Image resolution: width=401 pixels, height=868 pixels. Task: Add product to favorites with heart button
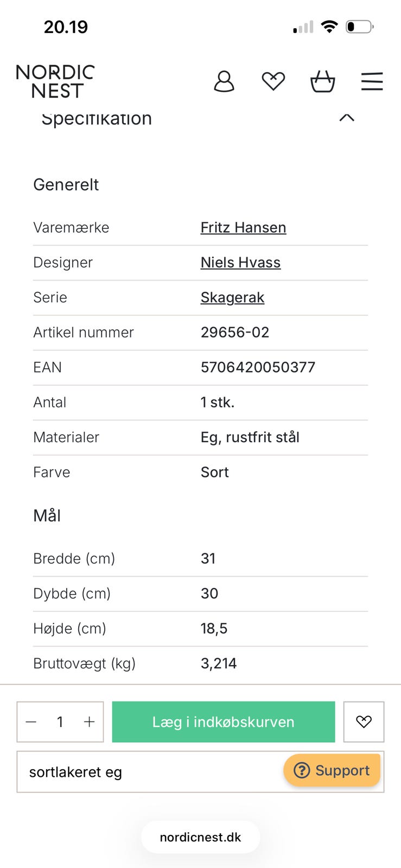[x=364, y=722]
